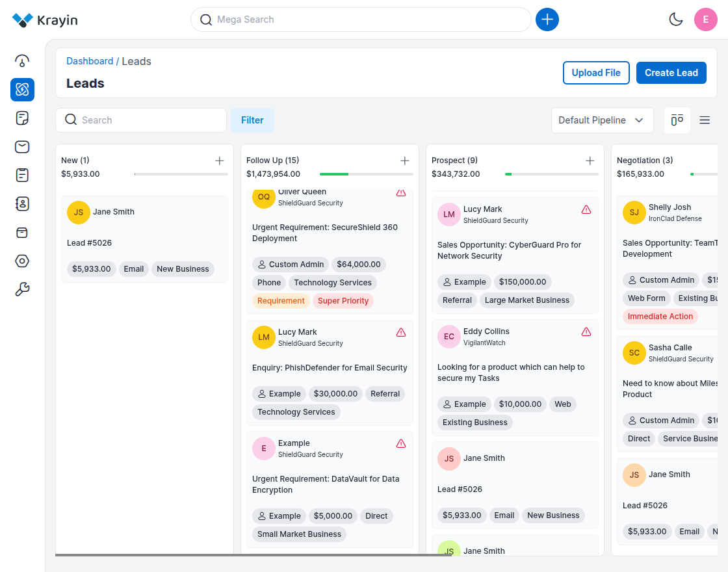Open Eddy Collins' secure my Tasks lead
The width and height of the screenshot is (728, 572).
(x=511, y=372)
